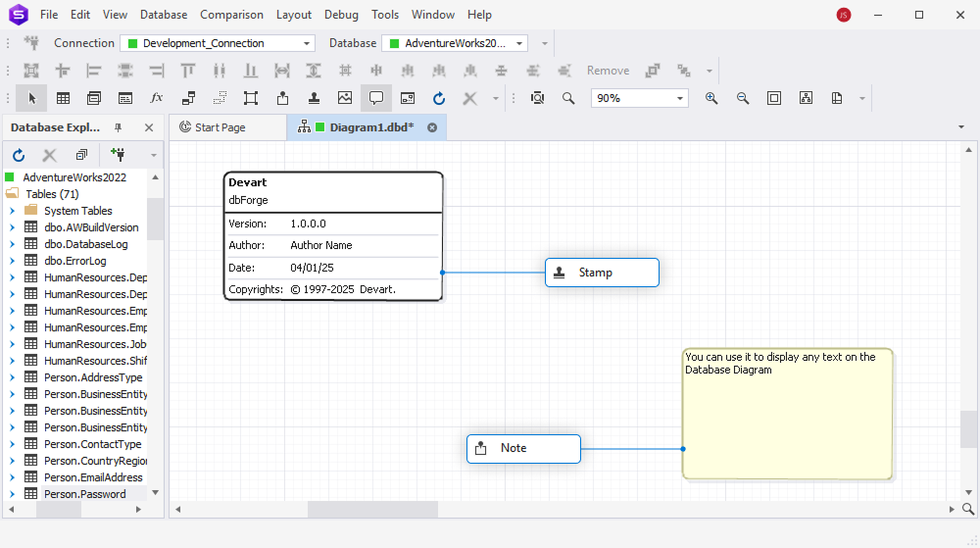Expand the System Tables folder

click(12, 211)
